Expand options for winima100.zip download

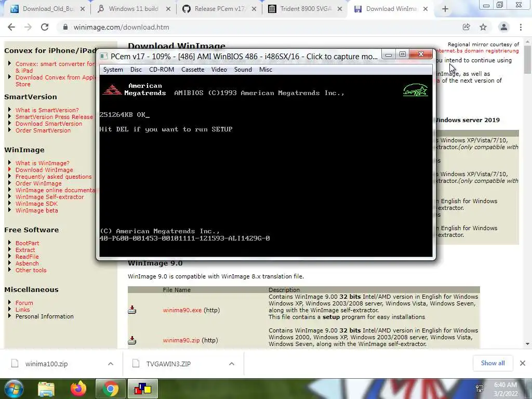111,364
